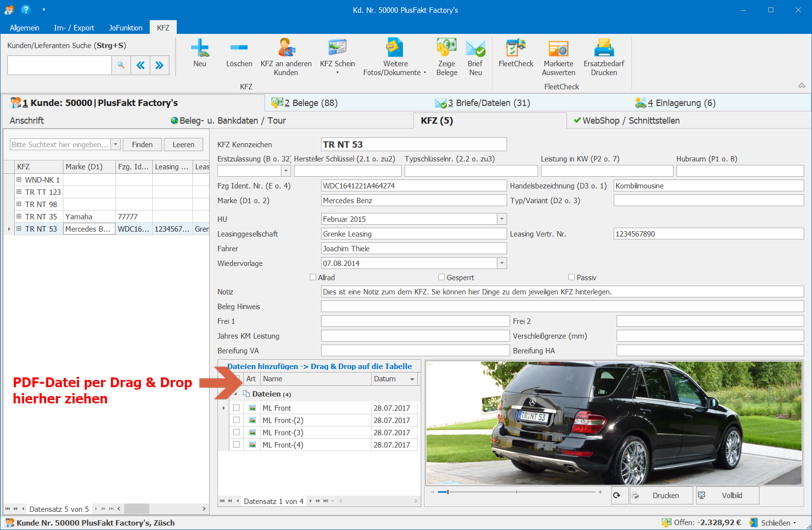Viewport: 812px width, 530px height.
Task: Click Drucken button below the image
Action: 661,495
